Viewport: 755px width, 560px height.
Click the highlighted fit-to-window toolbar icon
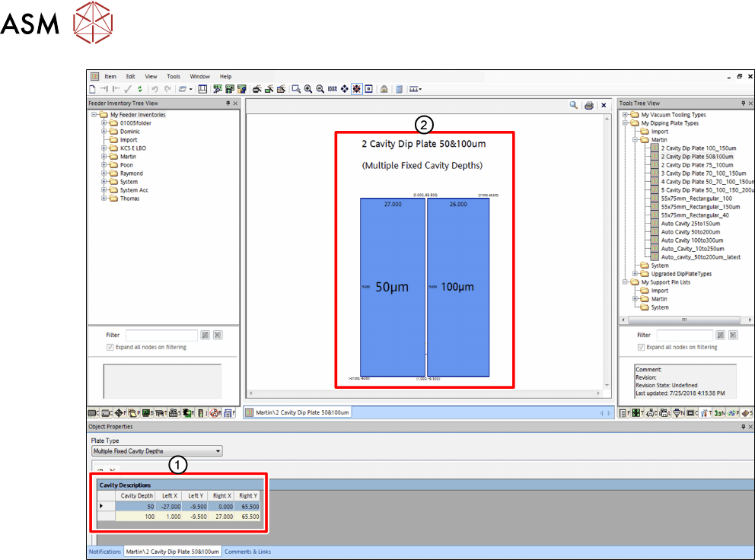[x=357, y=89]
